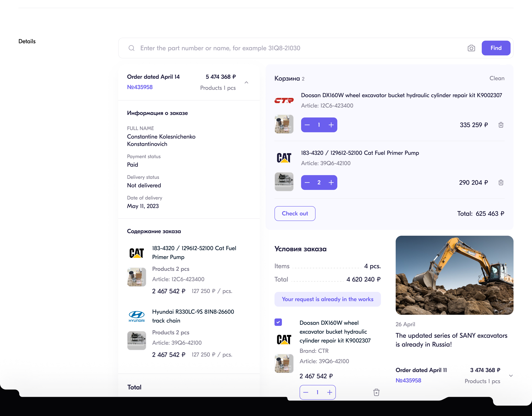Viewport: 532px width, 416px height.
Task: Decrease Cat Fuel Primer Pump quantity
Action: coord(307,183)
